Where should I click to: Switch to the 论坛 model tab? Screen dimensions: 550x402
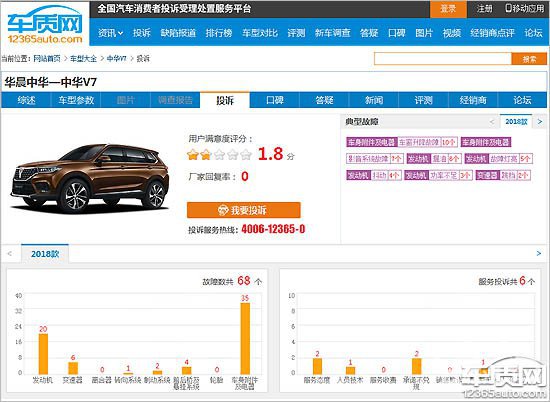coord(522,100)
